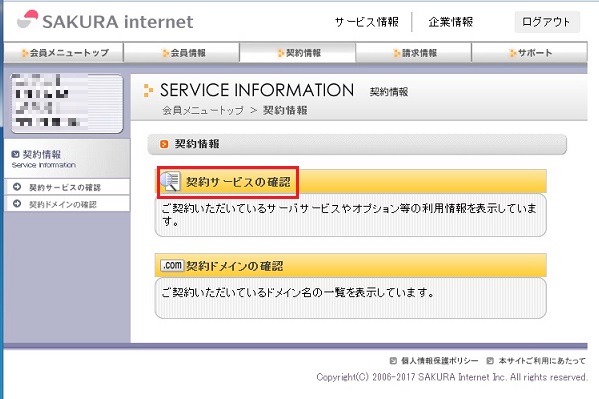
Task: Click the icon before 個人情報保護ポリシー
Action: 393,360
